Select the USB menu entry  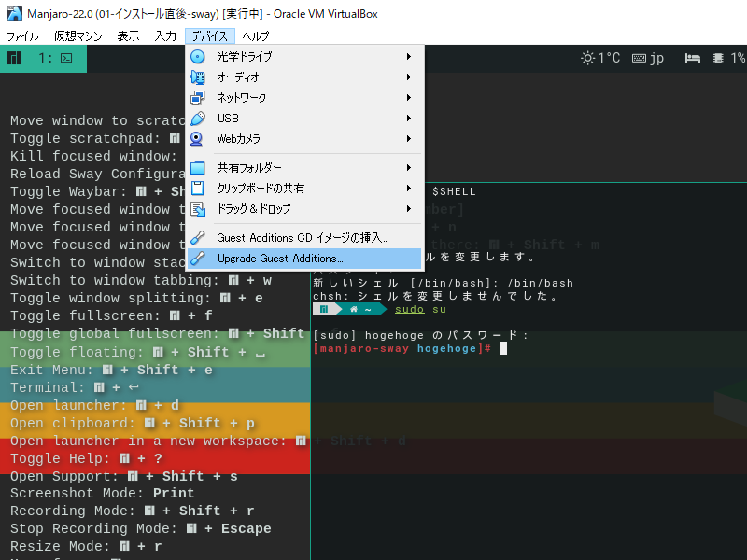coord(304,119)
